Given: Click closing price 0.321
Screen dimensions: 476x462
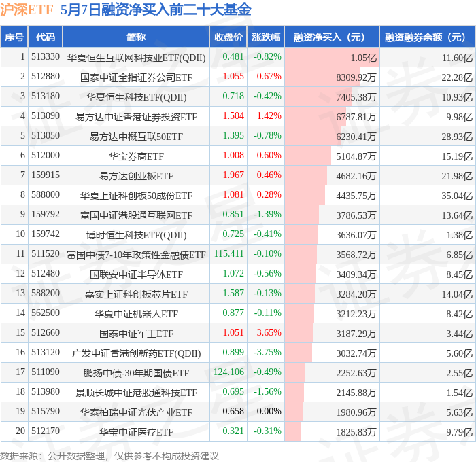Looking at the screenshot, I should tap(233, 431).
